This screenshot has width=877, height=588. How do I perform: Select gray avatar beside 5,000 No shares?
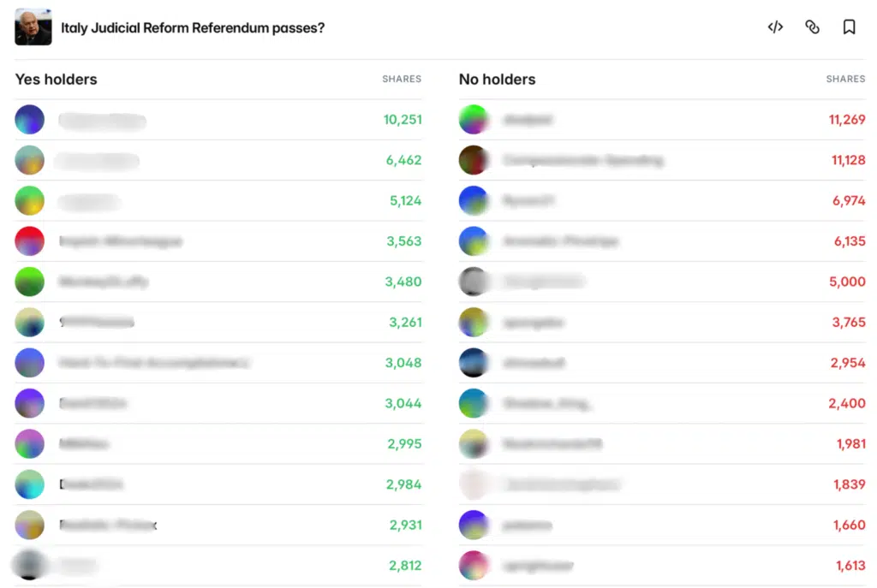(x=474, y=282)
